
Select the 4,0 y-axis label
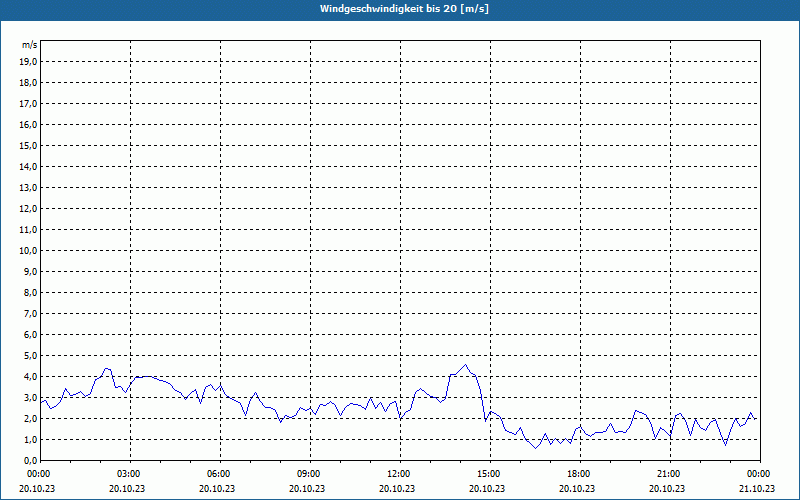[30, 377]
